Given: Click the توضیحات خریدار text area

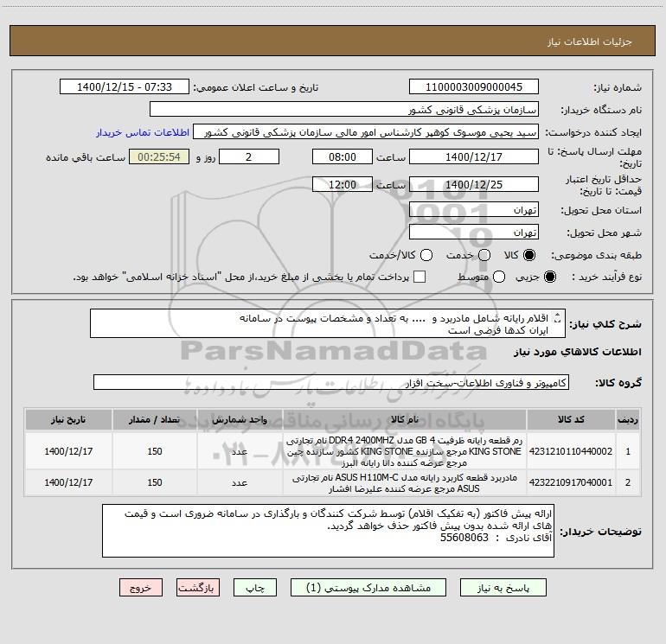Looking at the screenshot, I should 328,531.
